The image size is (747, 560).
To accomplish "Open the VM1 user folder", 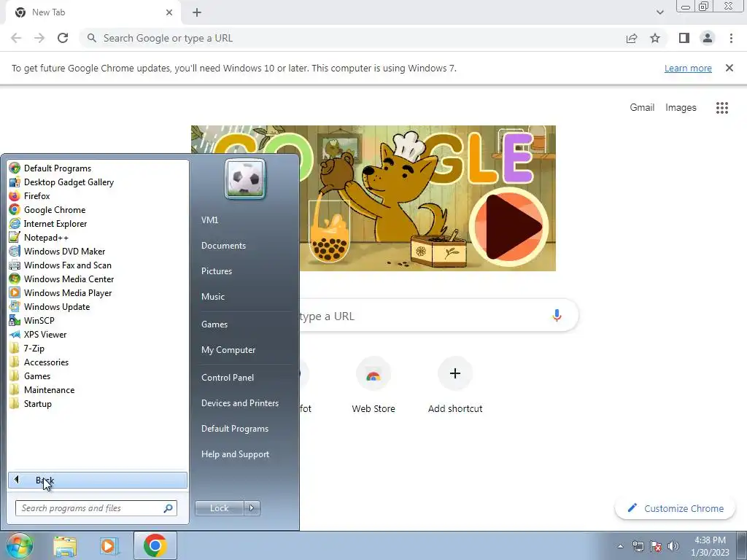I will 209,220.
